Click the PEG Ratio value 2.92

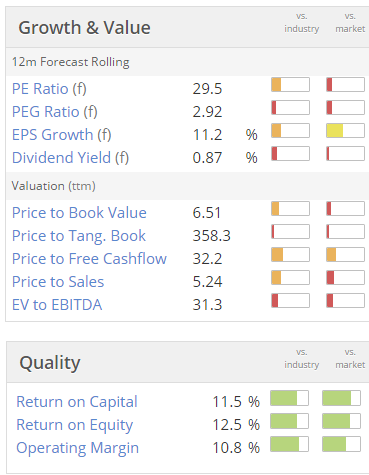tap(207, 112)
